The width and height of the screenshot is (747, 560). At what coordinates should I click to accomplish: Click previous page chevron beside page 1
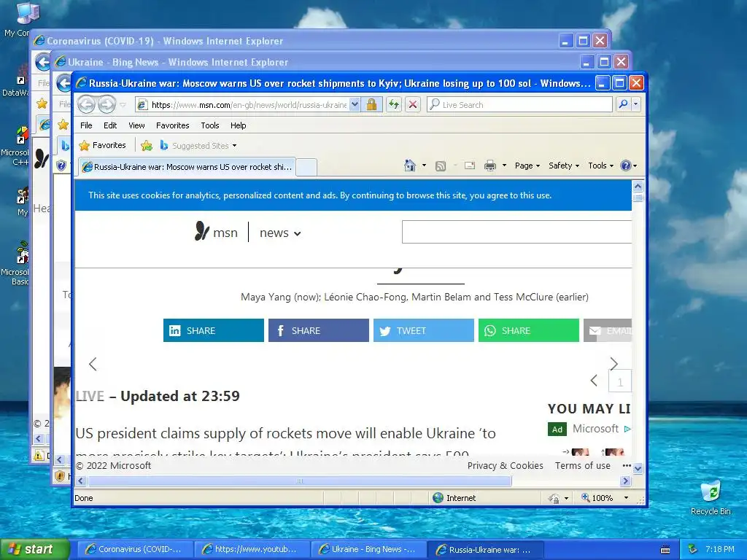[x=594, y=381]
